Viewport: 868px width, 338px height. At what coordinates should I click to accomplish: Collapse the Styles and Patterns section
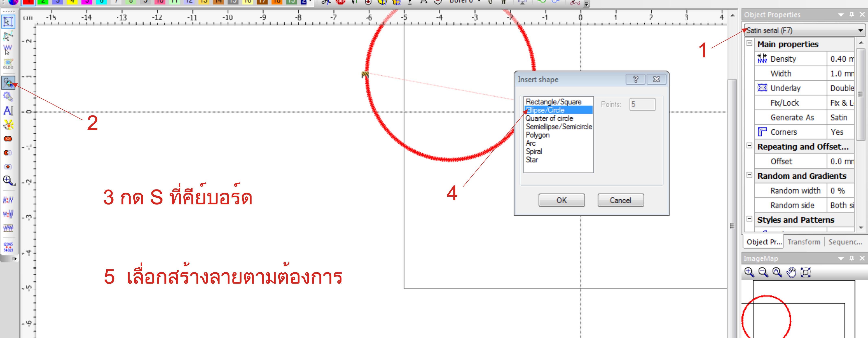[x=749, y=219]
